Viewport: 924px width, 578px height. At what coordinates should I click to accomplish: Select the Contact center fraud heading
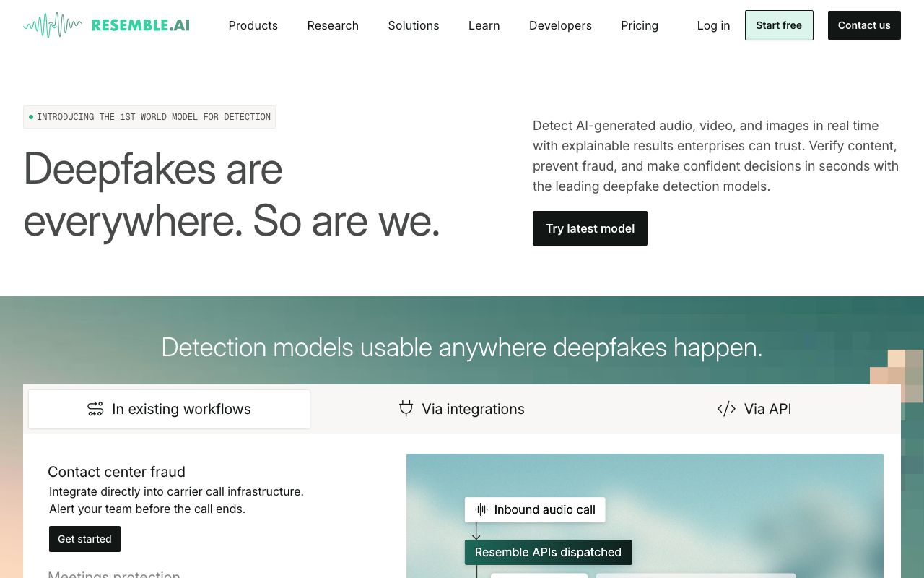pyautogui.click(x=116, y=472)
